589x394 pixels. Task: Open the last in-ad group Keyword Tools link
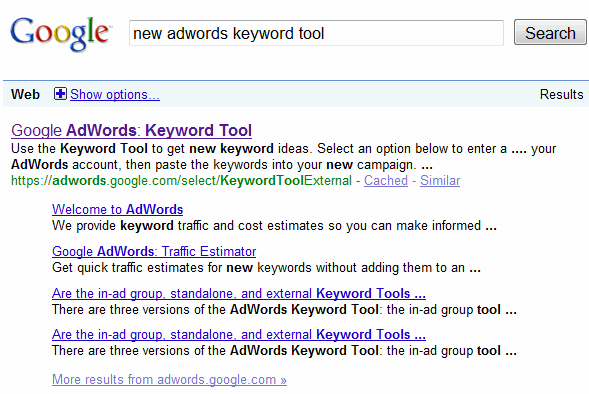pos(239,334)
